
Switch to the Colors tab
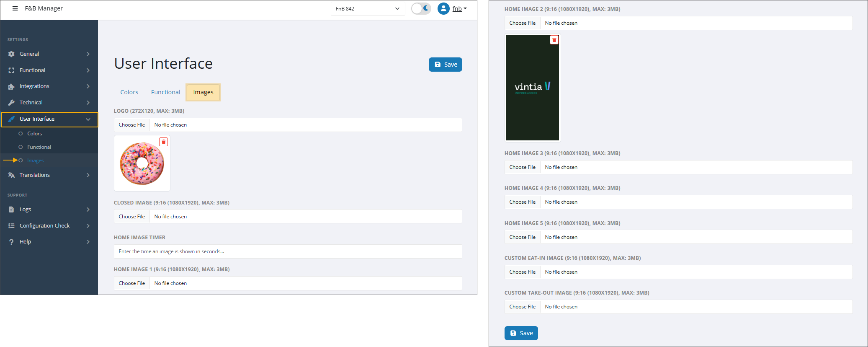(129, 92)
